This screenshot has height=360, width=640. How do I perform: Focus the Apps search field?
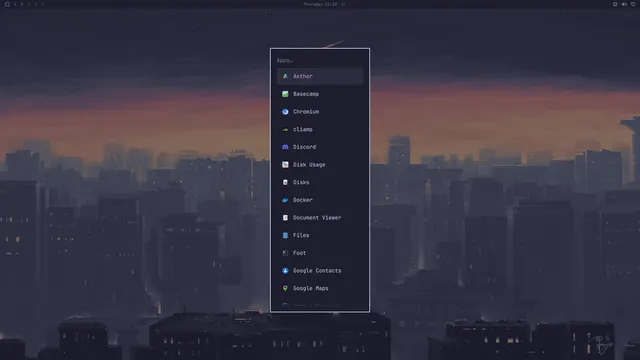tap(320, 60)
